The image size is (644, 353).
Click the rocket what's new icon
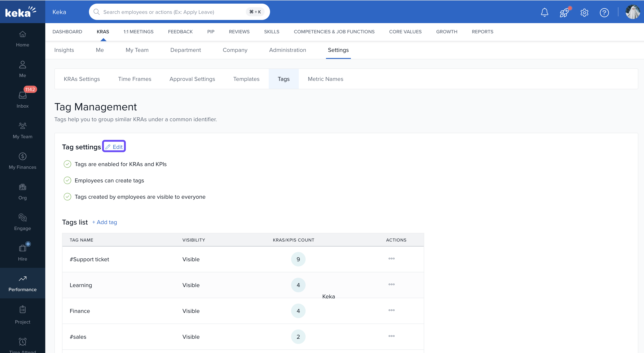564,12
